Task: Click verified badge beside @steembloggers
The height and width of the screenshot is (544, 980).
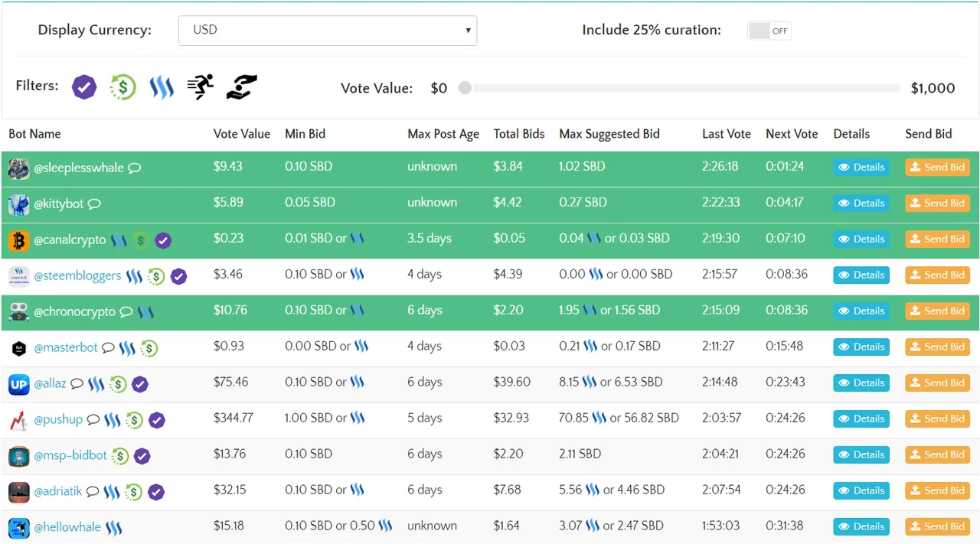Action: 178,276
